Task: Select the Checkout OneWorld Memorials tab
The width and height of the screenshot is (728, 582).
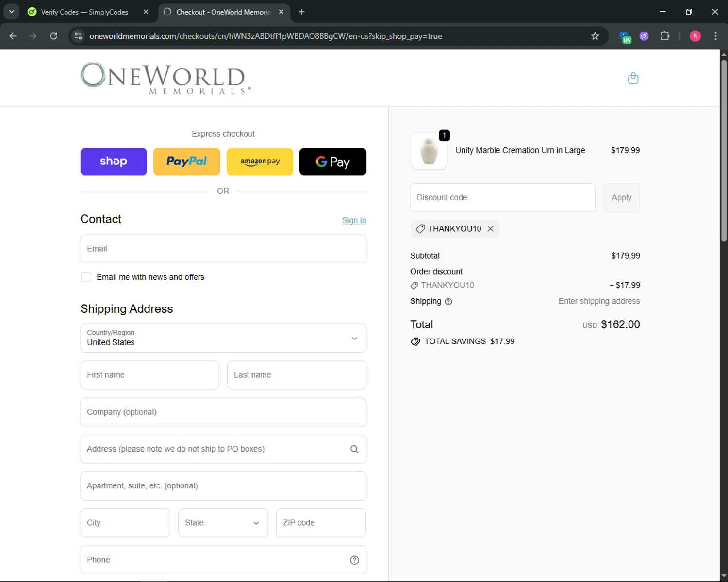Action: click(x=223, y=12)
